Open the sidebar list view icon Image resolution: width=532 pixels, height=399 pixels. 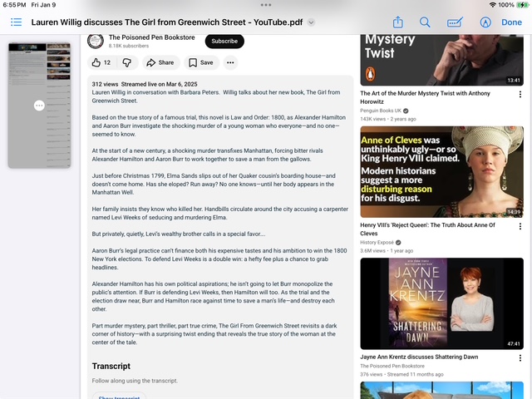[16, 22]
